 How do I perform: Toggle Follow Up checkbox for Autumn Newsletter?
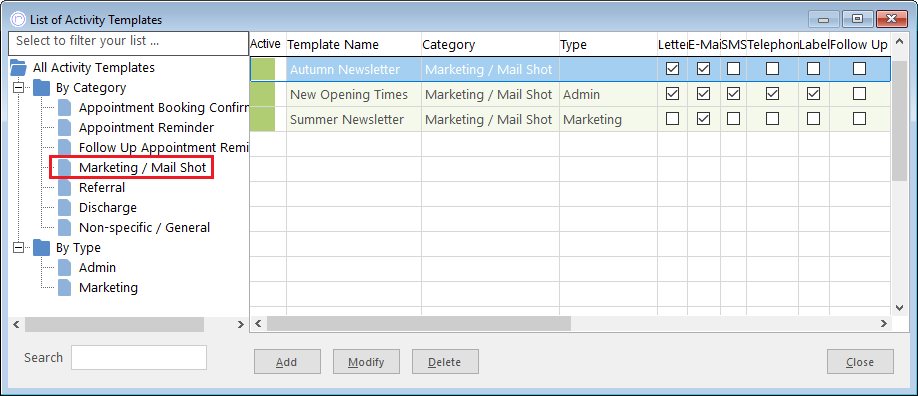859,69
